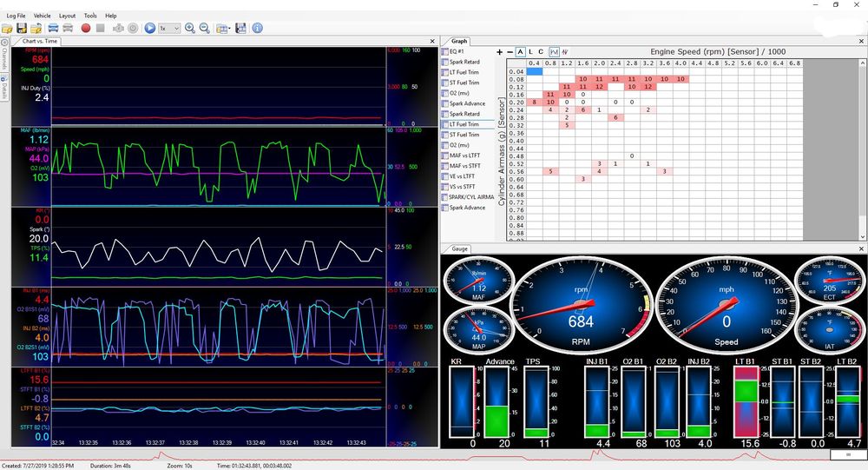Zoom out using the magnifier minus icon
868x470 pixels.
tap(205, 29)
